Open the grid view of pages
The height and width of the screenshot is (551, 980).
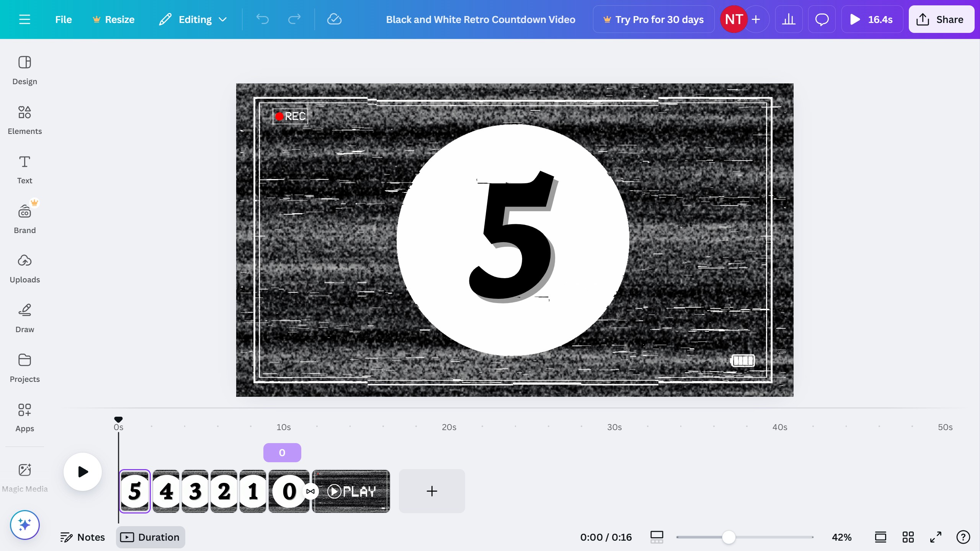tap(908, 537)
